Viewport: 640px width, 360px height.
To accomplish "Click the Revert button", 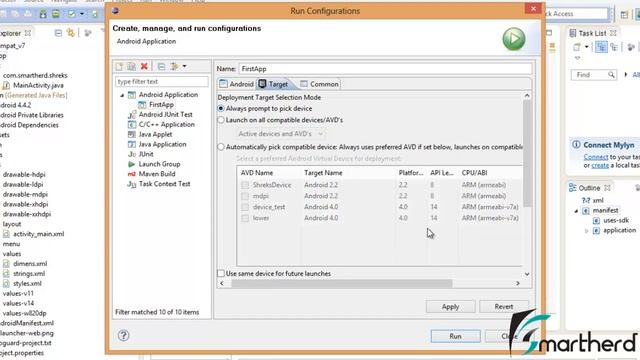I will click(x=504, y=307).
